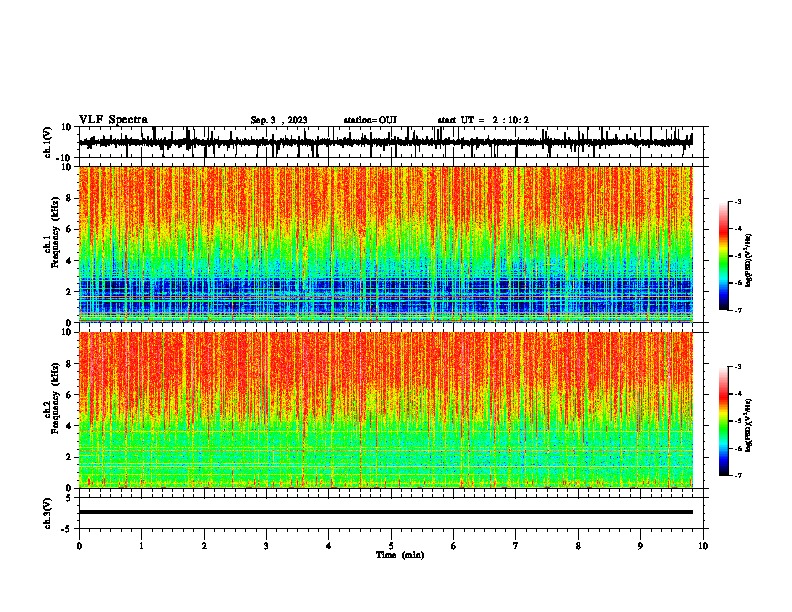Click the time axis tick label '5'

click(391, 546)
